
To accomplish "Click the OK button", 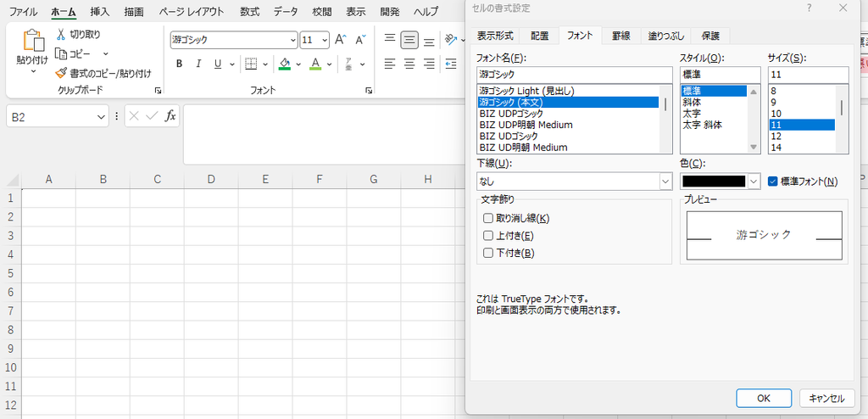I will (764, 398).
